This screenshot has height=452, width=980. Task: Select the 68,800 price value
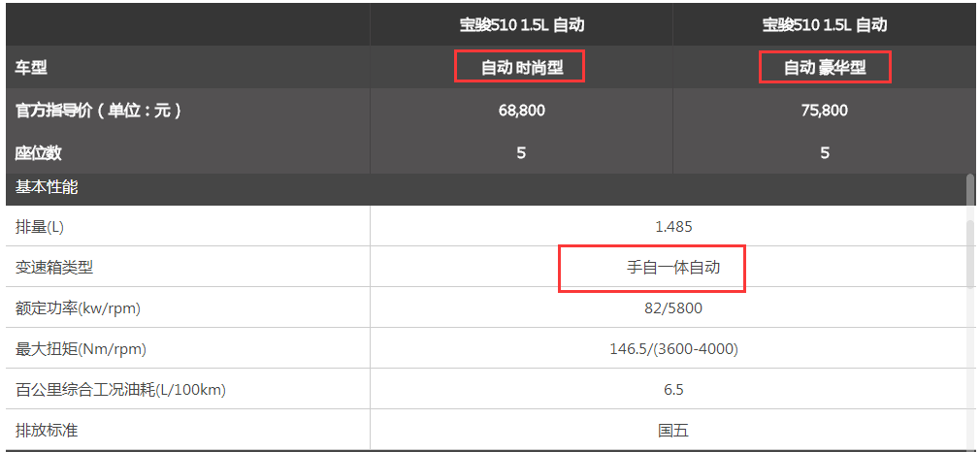[521, 111]
